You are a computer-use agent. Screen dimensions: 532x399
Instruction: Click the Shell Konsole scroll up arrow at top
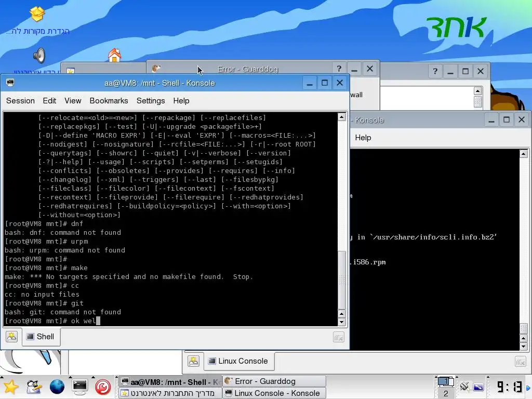(x=342, y=117)
